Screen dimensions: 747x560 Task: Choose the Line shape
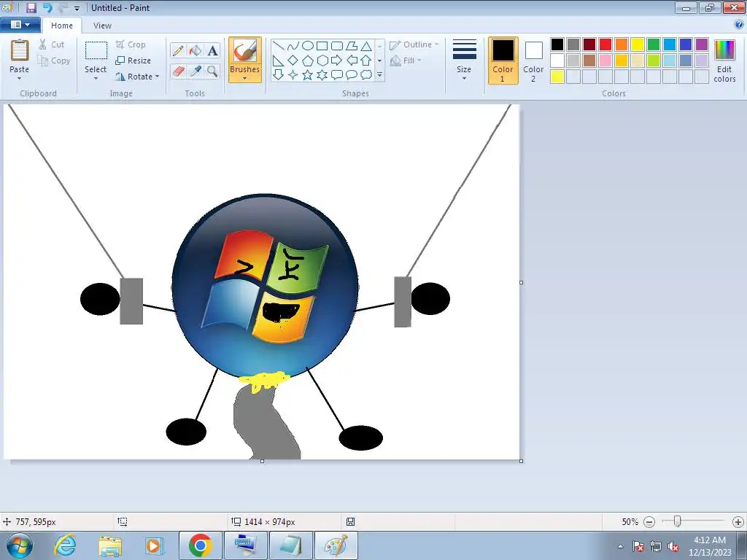[279, 46]
